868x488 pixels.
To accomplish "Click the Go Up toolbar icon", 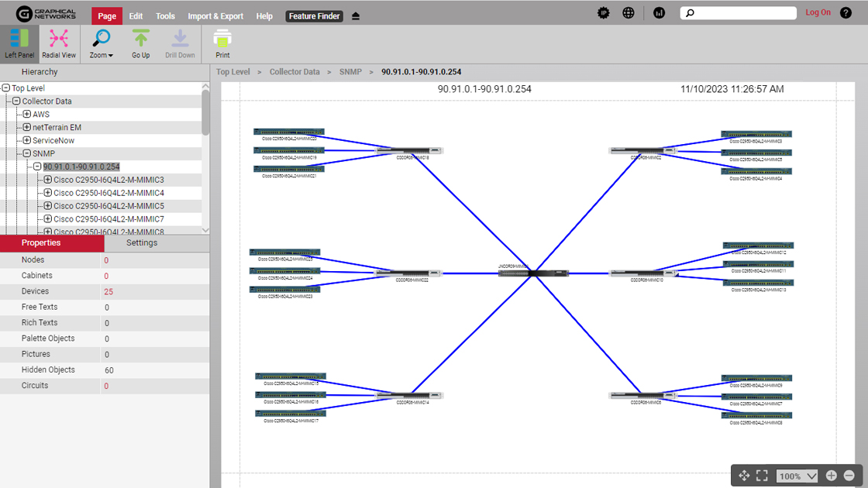I will (140, 43).
